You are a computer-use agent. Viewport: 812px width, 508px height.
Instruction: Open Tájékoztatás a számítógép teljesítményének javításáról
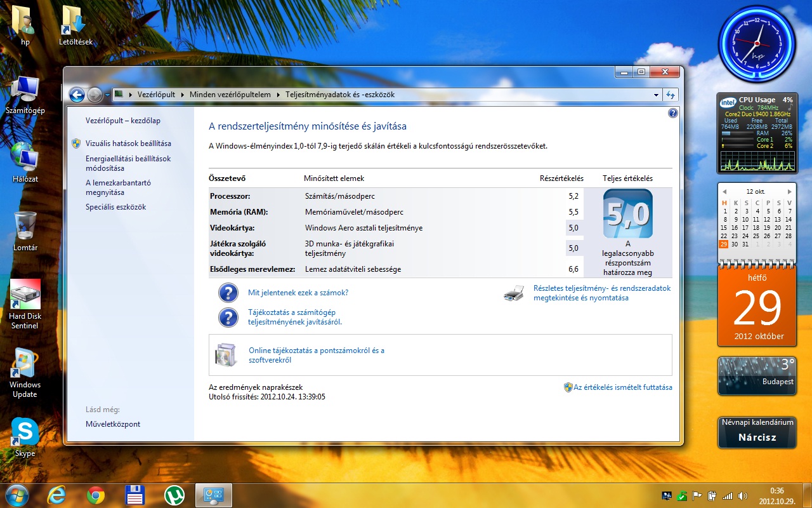[x=295, y=317]
